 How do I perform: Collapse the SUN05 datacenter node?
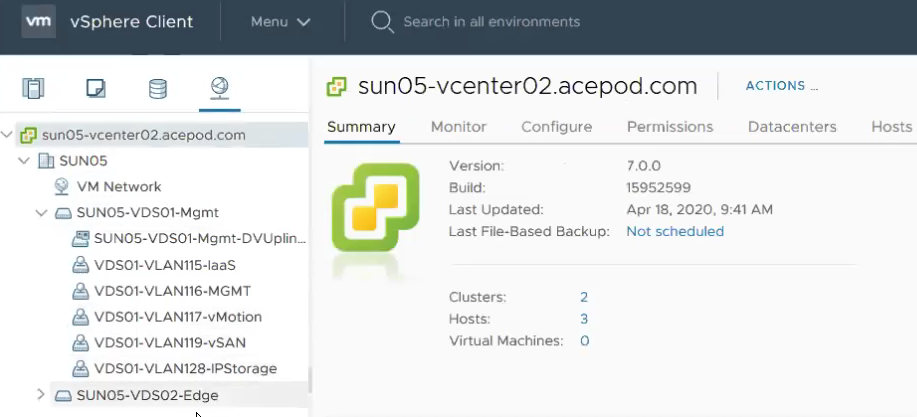[x=24, y=161]
